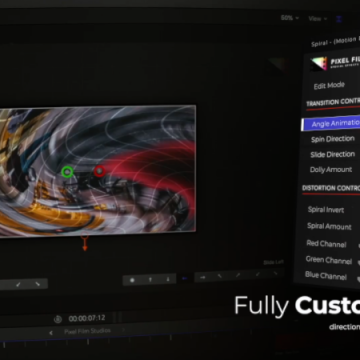Pick the right arrow slide direction

point(203,278)
